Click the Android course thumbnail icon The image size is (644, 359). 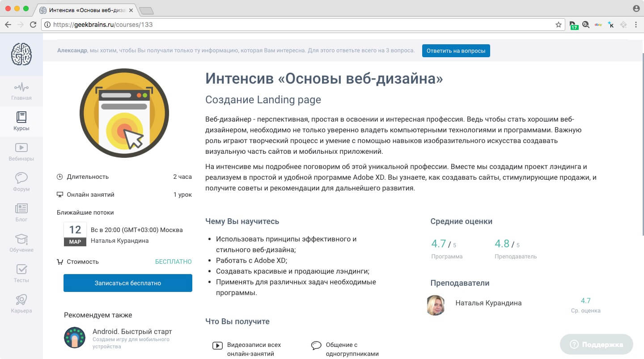tap(75, 338)
